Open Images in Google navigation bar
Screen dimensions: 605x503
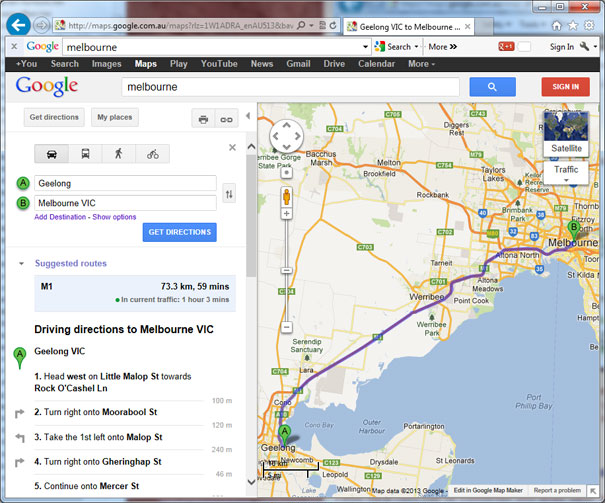coord(106,64)
